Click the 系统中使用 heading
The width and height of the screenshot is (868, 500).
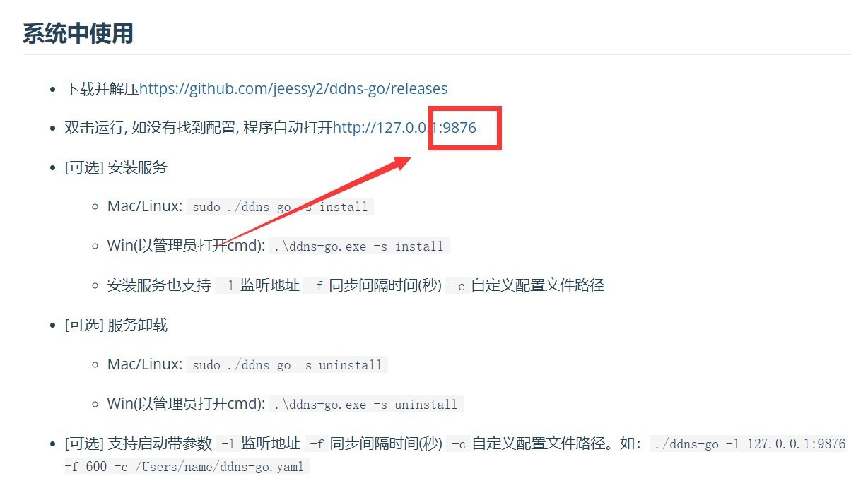click(78, 33)
